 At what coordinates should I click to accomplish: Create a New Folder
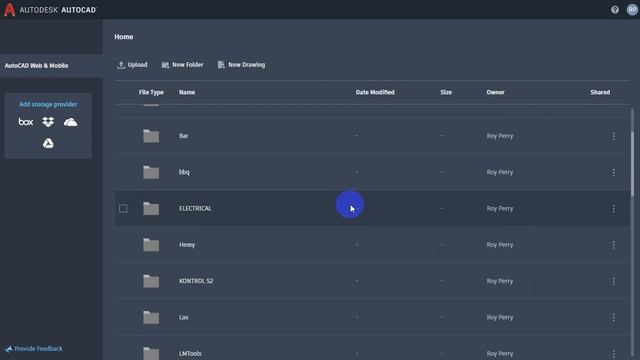click(x=182, y=65)
